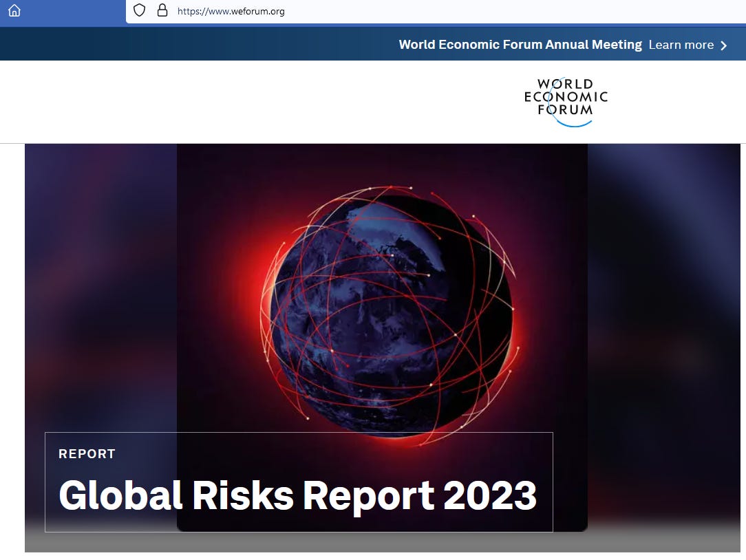This screenshot has width=746, height=560.
Task: Click the REPORT category label
Action: click(87, 453)
